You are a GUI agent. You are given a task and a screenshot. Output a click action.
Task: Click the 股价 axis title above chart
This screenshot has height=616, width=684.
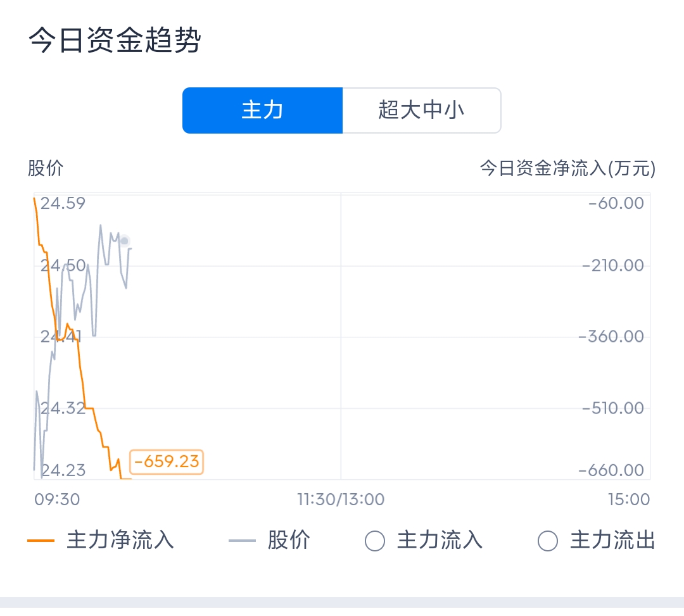(x=46, y=168)
